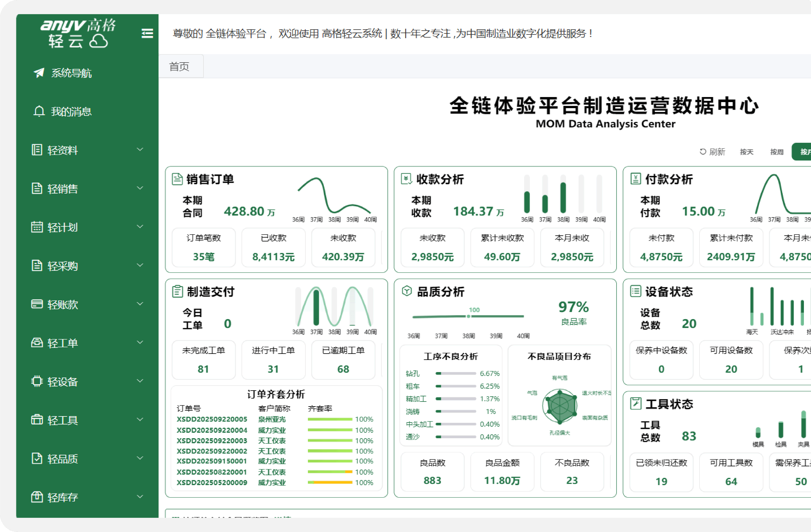Viewport: 811px width, 532px height.
Task: Expand the 轻资料 menu chevron
Action: click(140, 150)
